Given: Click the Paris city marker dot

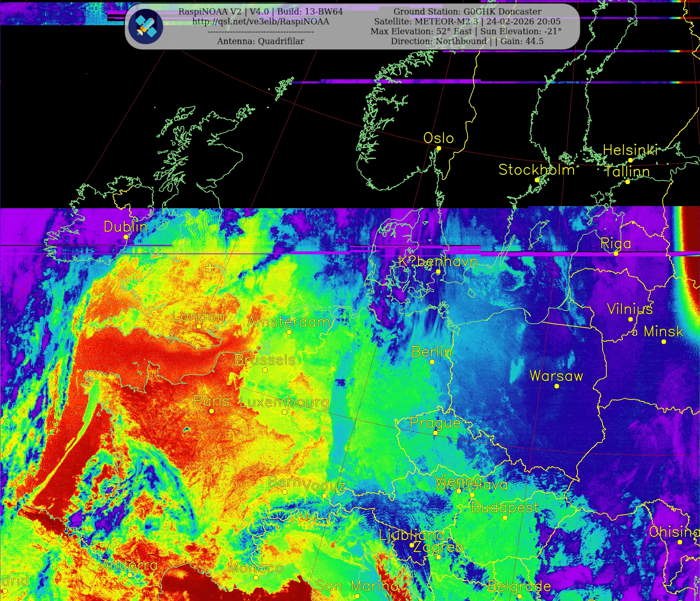Looking at the screenshot, I should click(211, 411).
